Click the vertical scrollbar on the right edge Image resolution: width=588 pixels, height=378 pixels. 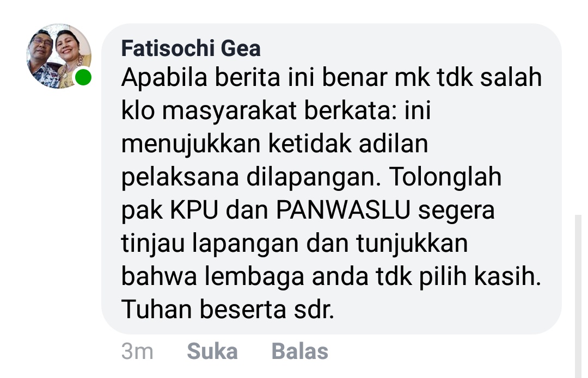coord(578,296)
